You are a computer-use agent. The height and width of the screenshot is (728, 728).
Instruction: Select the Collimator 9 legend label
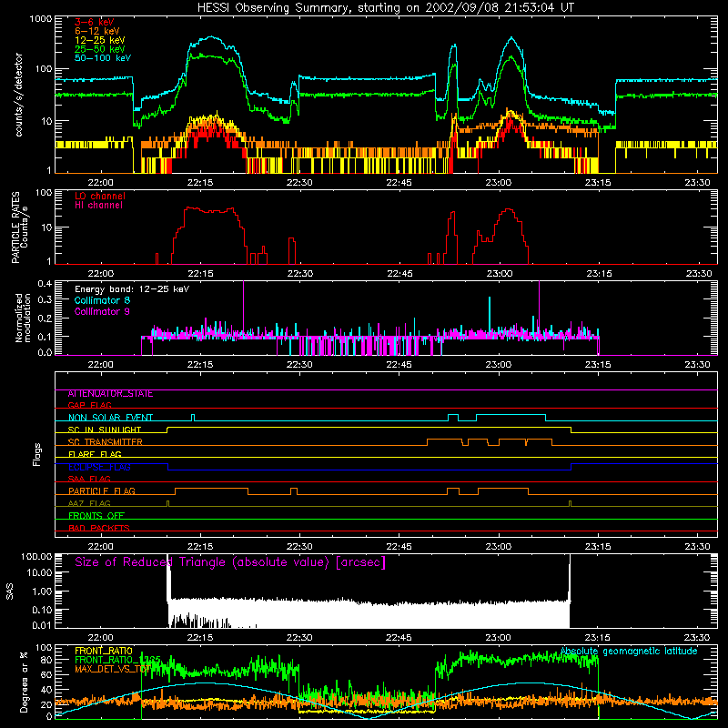tap(102, 311)
